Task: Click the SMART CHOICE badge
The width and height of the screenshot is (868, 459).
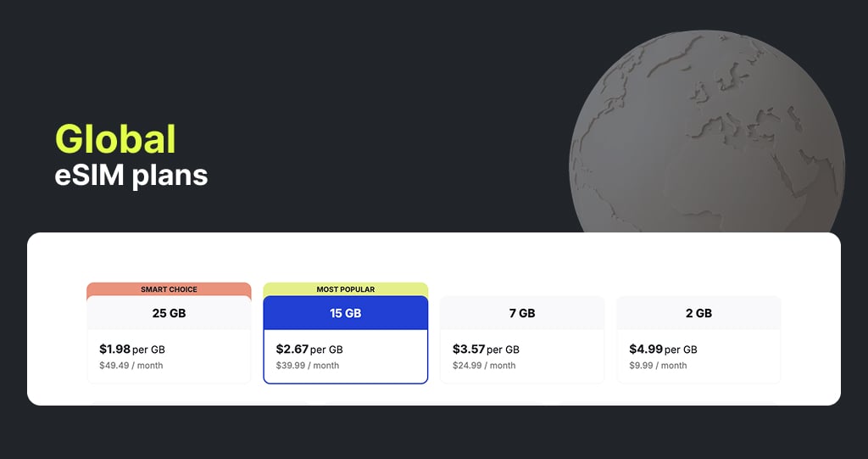Action: pos(169,289)
